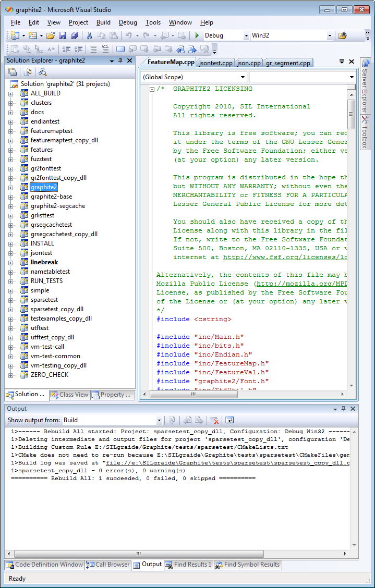The height and width of the screenshot is (588, 375).
Task: Open the Solution Explorer window position dropdown arrow
Action: 112,61
